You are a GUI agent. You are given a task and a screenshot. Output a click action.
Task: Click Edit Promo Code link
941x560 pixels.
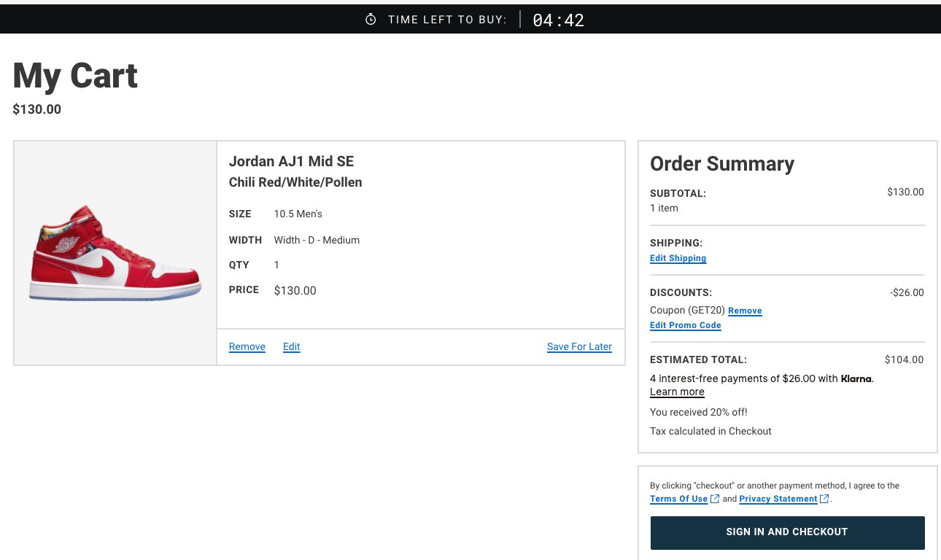pos(686,325)
